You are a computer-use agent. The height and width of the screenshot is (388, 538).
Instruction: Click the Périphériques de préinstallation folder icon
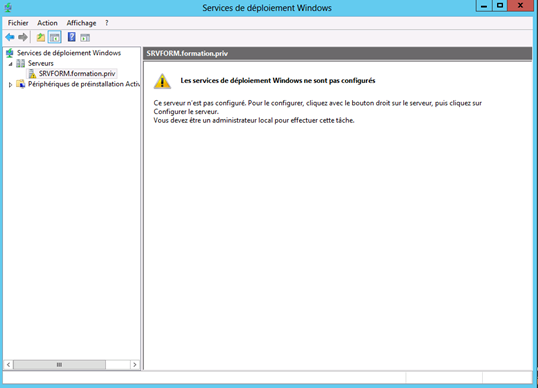click(21, 84)
